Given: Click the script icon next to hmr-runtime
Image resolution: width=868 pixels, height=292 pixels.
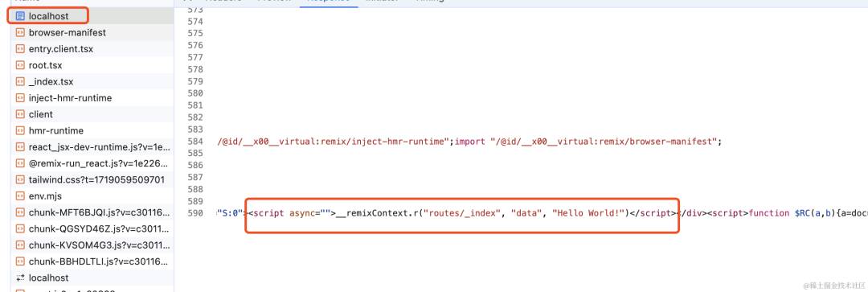Looking at the screenshot, I should (20, 131).
